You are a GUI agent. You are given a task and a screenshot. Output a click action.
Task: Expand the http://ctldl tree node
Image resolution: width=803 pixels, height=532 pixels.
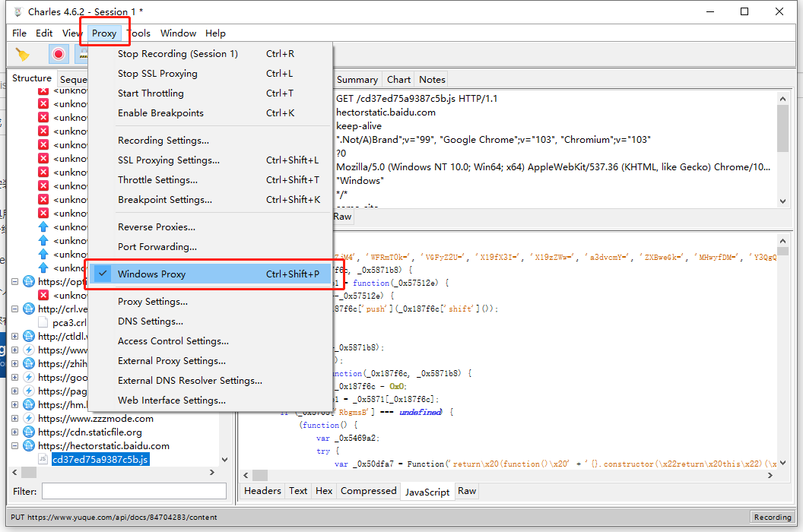coord(15,336)
